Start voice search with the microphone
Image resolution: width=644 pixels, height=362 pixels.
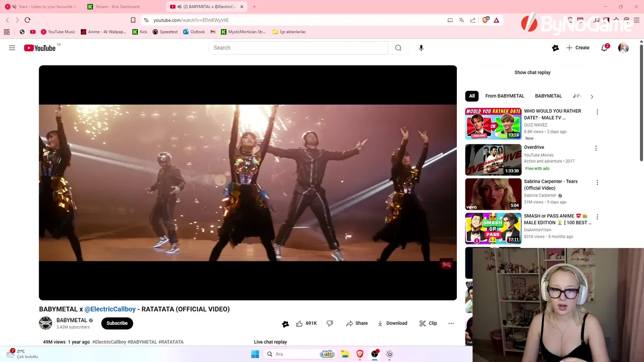421,48
